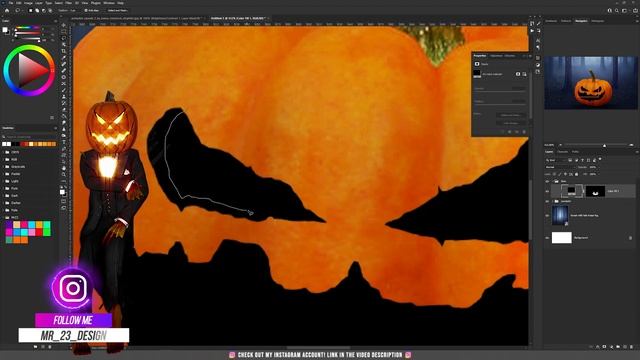
Task: Toggle layer filtering switch on or off
Action: click(x=600, y=160)
